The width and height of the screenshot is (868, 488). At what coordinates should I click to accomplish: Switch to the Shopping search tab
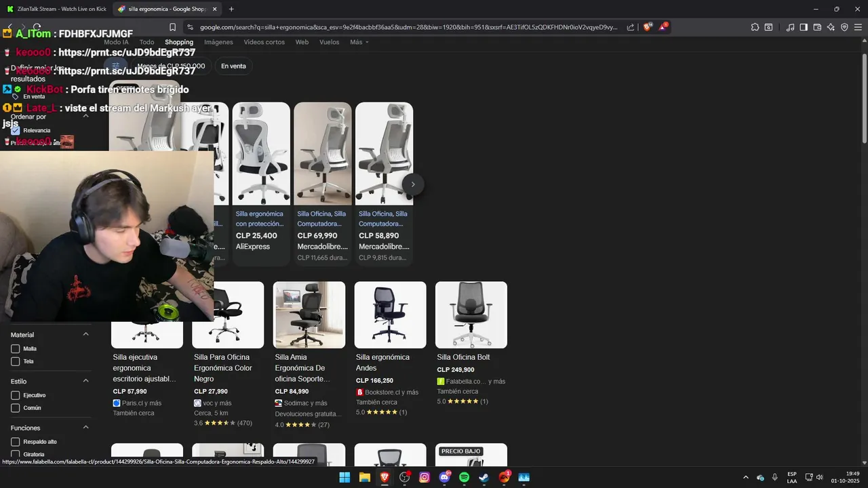(x=179, y=42)
